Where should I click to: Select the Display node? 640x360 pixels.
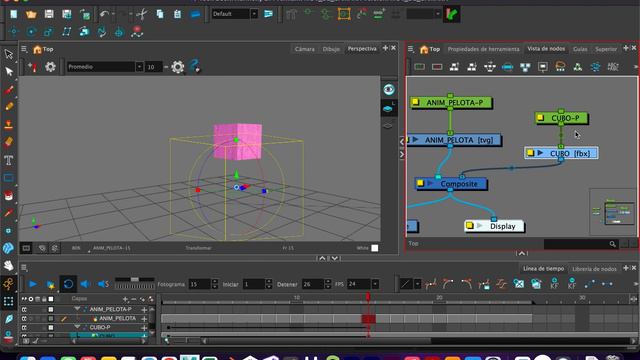tap(494, 226)
